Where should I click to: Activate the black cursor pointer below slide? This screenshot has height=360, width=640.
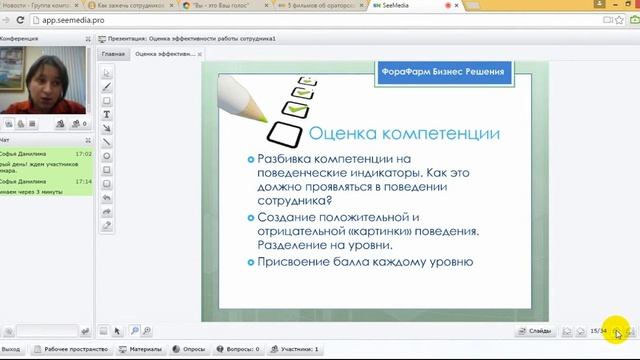tap(117, 331)
